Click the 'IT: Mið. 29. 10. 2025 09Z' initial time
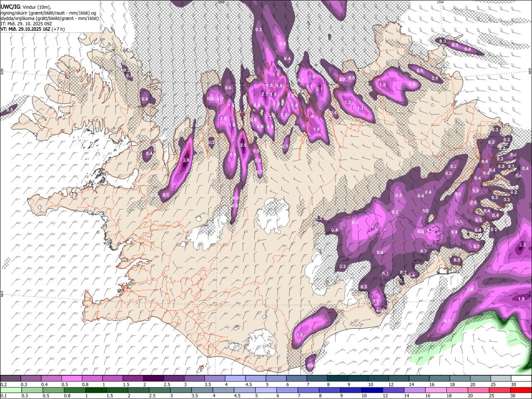This screenshot has width=532, height=399. pos(26,24)
